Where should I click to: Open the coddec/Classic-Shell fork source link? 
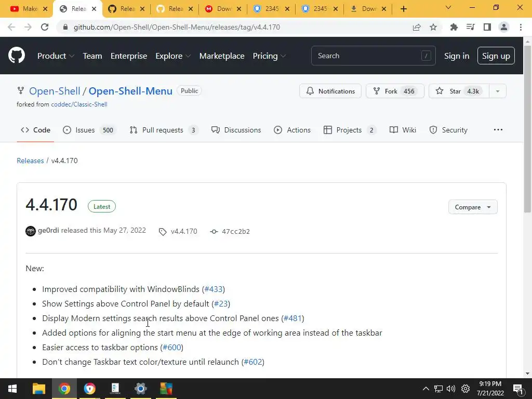click(79, 104)
